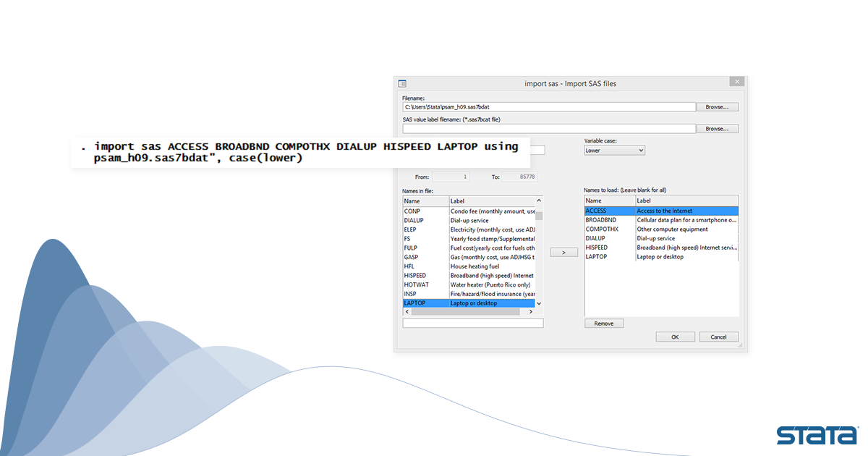Image resolution: width=868 pixels, height=456 pixels.
Task: Click the import sas dialog window icon
Action: [x=403, y=83]
